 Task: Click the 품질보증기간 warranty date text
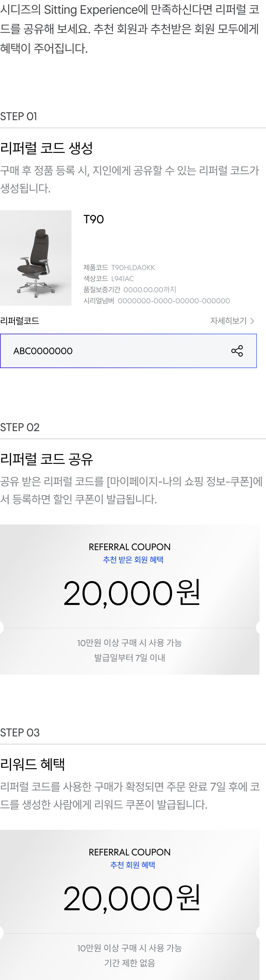[x=150, y=290]
